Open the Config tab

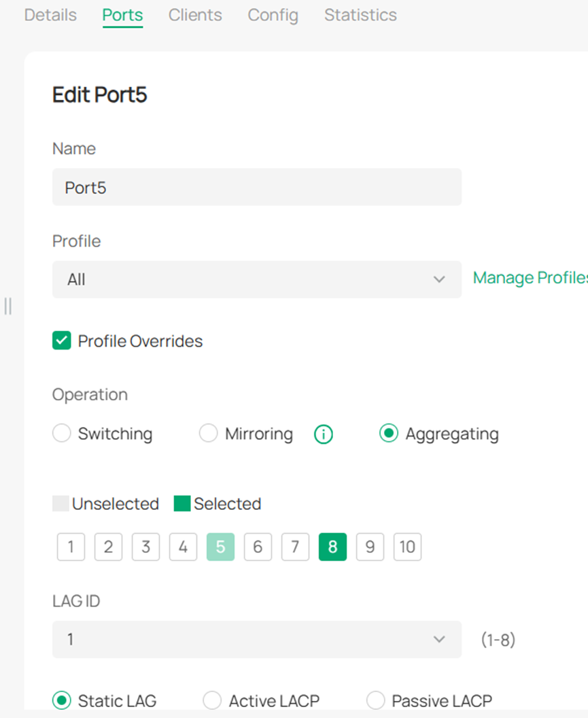(273, 15)
